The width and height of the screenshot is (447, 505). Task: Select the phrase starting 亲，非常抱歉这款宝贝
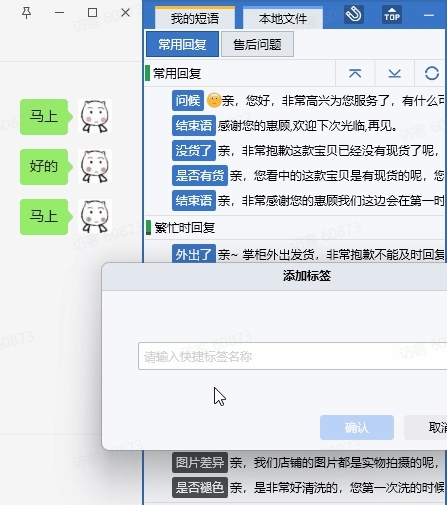tap(329, 151)
